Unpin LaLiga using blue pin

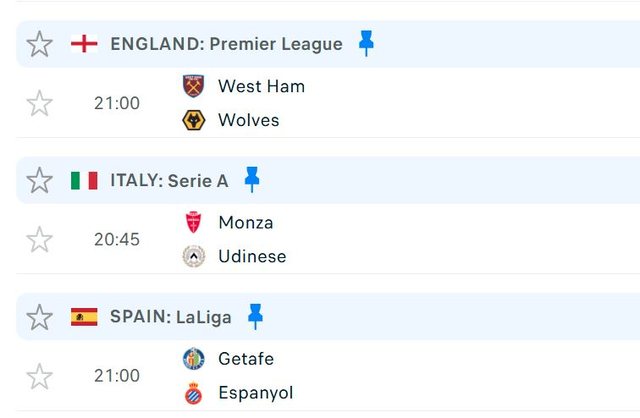point(256,316)
